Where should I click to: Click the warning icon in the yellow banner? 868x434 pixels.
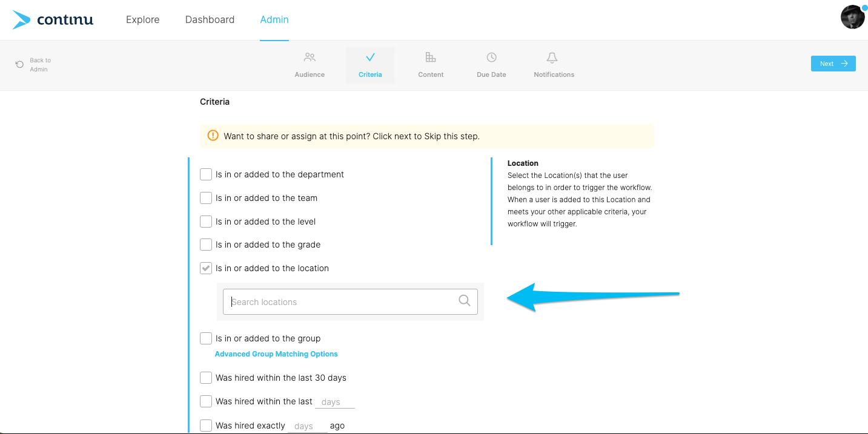[x=213, y=136]
